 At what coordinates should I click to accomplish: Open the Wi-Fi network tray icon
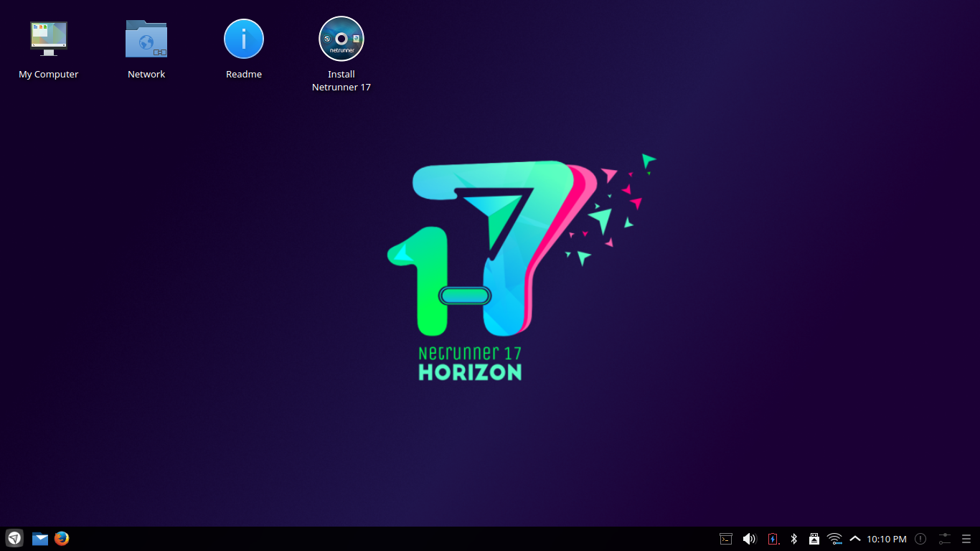pos(834,539)
